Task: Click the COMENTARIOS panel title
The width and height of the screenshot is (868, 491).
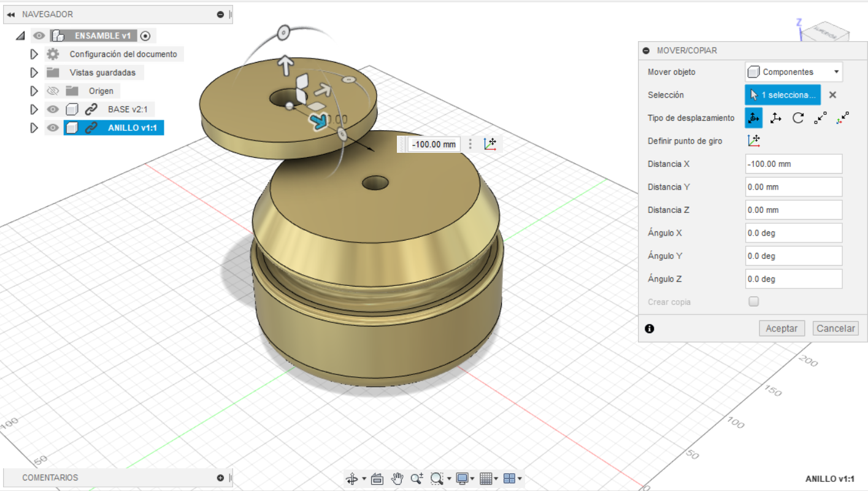Action: pyautogui.click(x=50, y=477)
